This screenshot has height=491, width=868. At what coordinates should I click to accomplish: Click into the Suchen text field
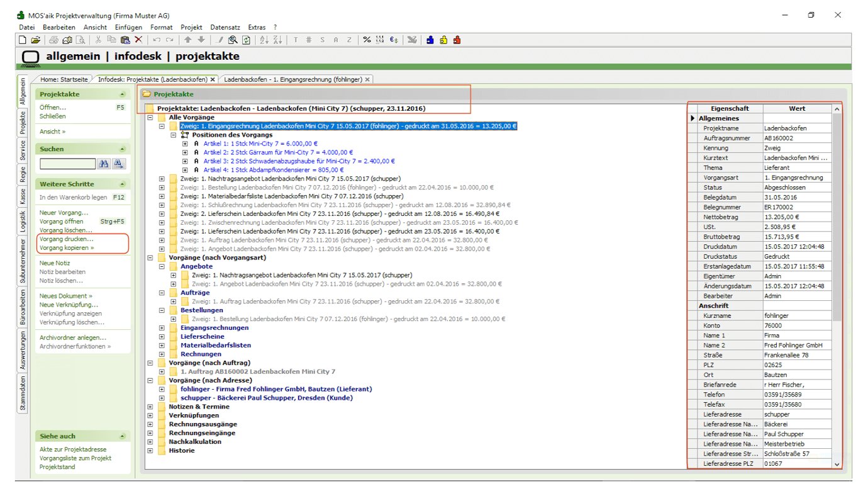tap(67, 164)
